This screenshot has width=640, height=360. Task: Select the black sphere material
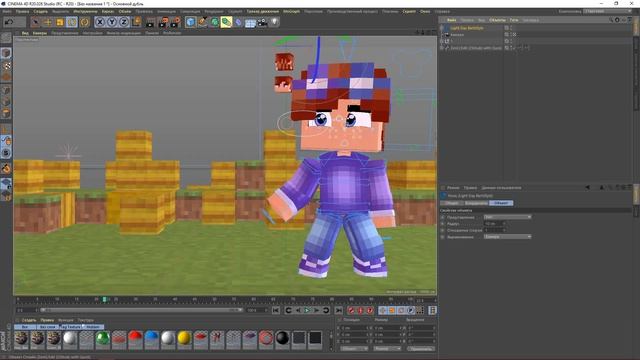(x=282, y=339)
